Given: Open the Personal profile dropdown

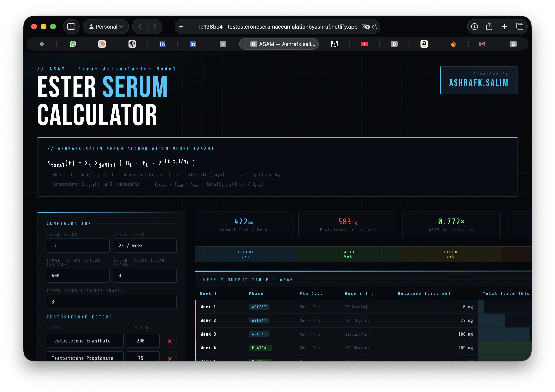Looking at the screenshot, I should 106,27.
